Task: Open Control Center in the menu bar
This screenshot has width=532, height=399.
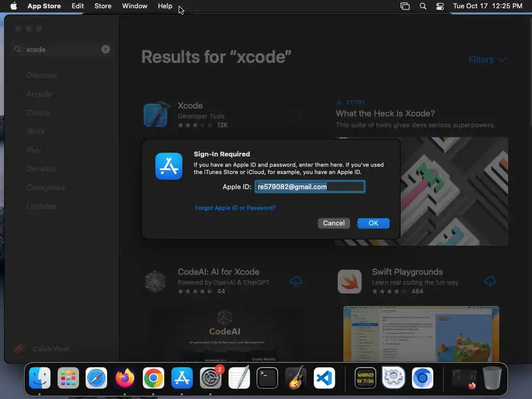Action: click(440, 6)
